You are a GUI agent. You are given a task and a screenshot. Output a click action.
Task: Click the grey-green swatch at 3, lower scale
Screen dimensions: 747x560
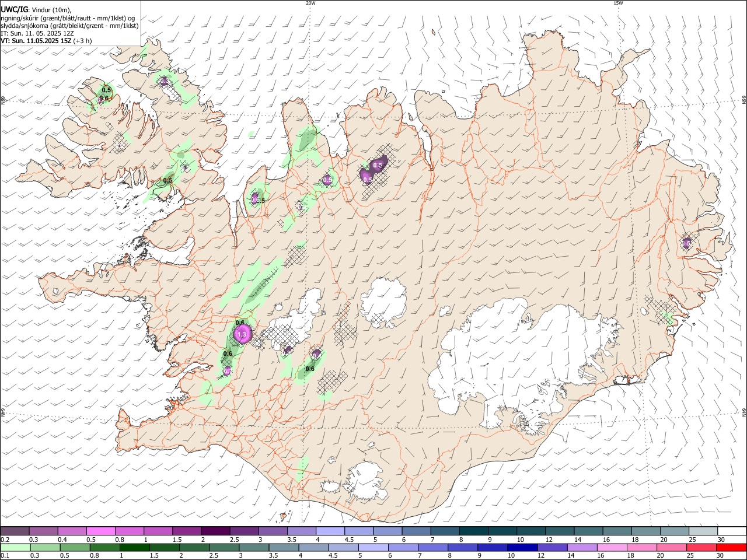[x=253, y=547]
